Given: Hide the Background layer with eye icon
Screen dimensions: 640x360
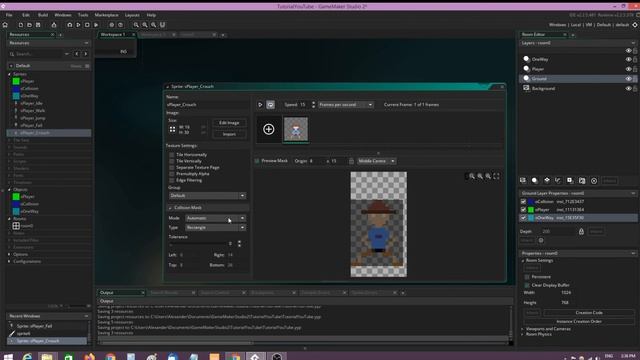Looking at the screenshot, I should [x=628, y=89].
